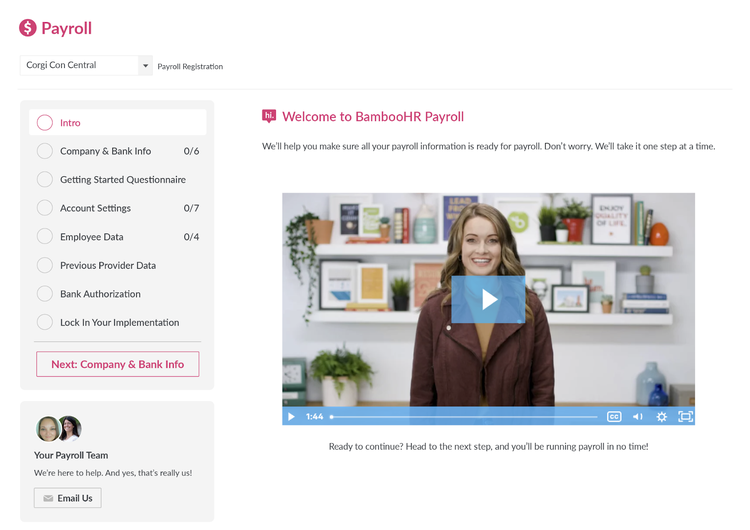
Task: Open the video settings gear
Action: pos(661,416)
